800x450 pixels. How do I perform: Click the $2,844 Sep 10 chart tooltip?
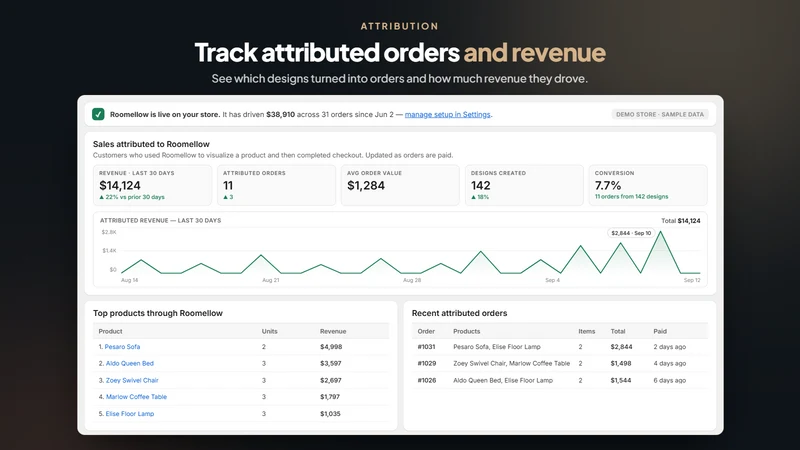(631, 233)
